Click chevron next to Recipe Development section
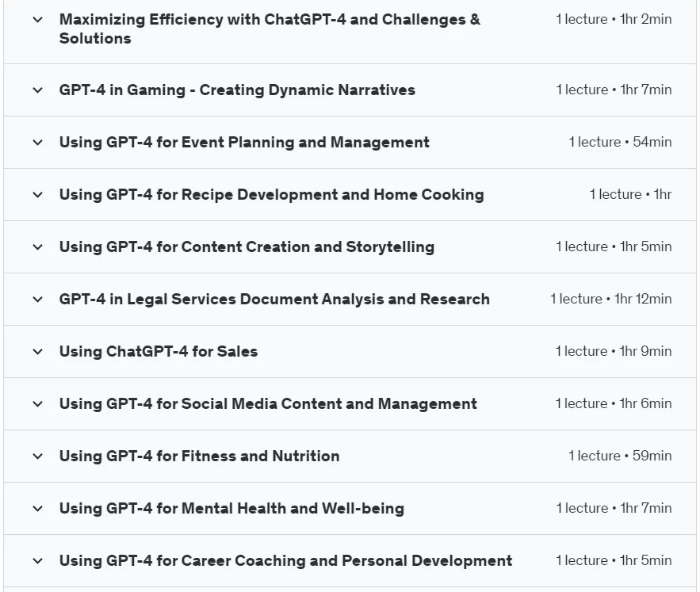 [x=38, y=195]
